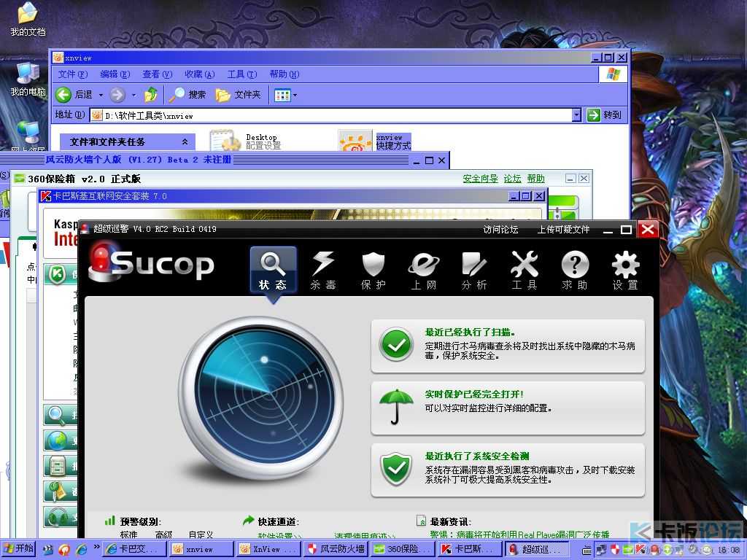
Task: Open the 最近已经执行了扫描 status card
Action: pos(508,346)
